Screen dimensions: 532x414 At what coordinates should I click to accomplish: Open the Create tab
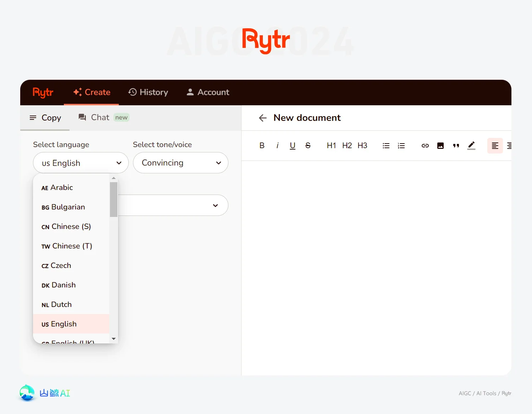pyautogui.click(x=92, y=93)
